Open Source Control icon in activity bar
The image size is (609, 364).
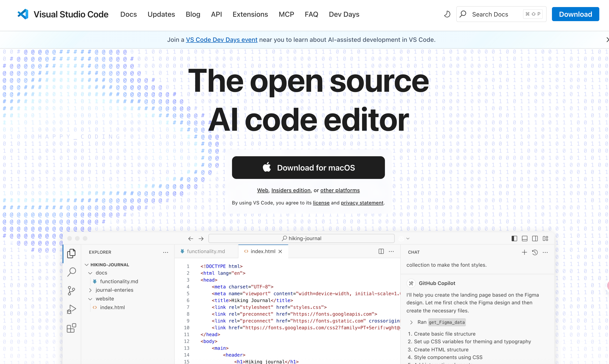coord(71,291)
